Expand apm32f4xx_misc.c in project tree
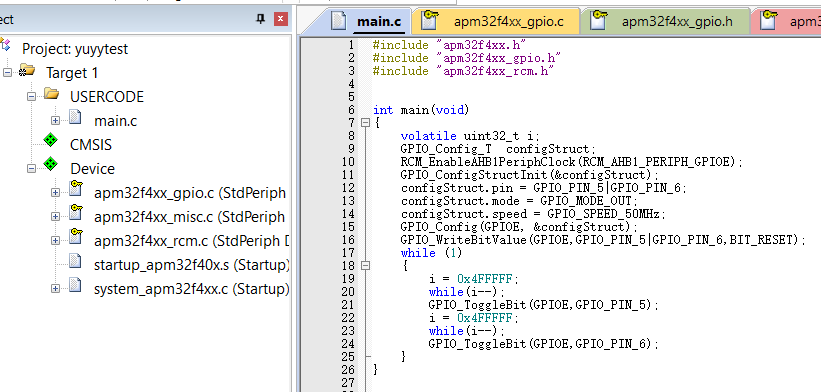This screenshot has height=392, width=821. coord(56,216)
